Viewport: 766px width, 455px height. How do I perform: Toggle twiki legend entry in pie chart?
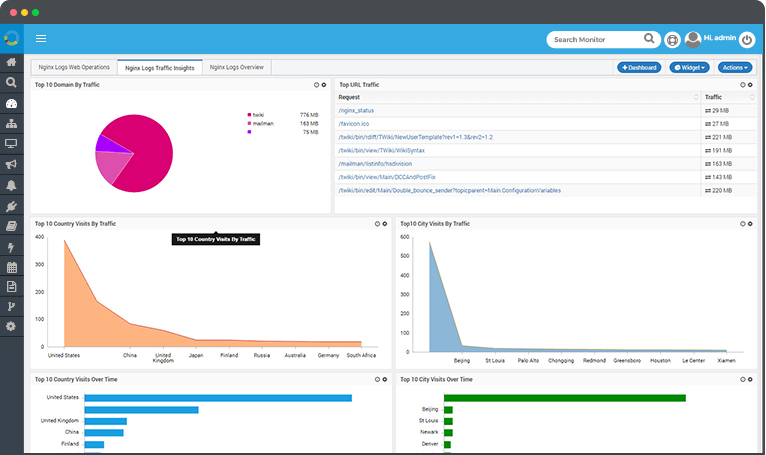256,115
